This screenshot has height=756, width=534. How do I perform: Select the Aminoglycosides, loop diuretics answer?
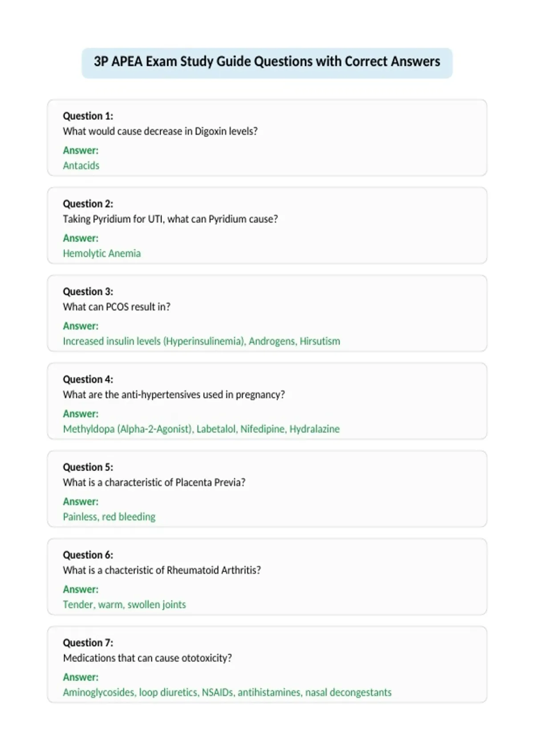coord(227,692)
